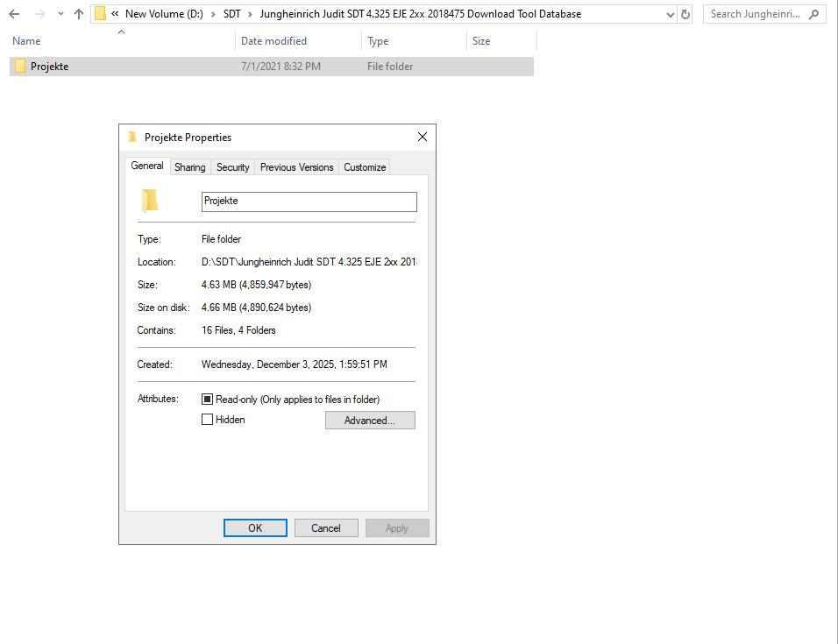Screen dimensions: 838x644
Task: Click the size on disk value 4.66 MB
Action: [x=256, y=308]
